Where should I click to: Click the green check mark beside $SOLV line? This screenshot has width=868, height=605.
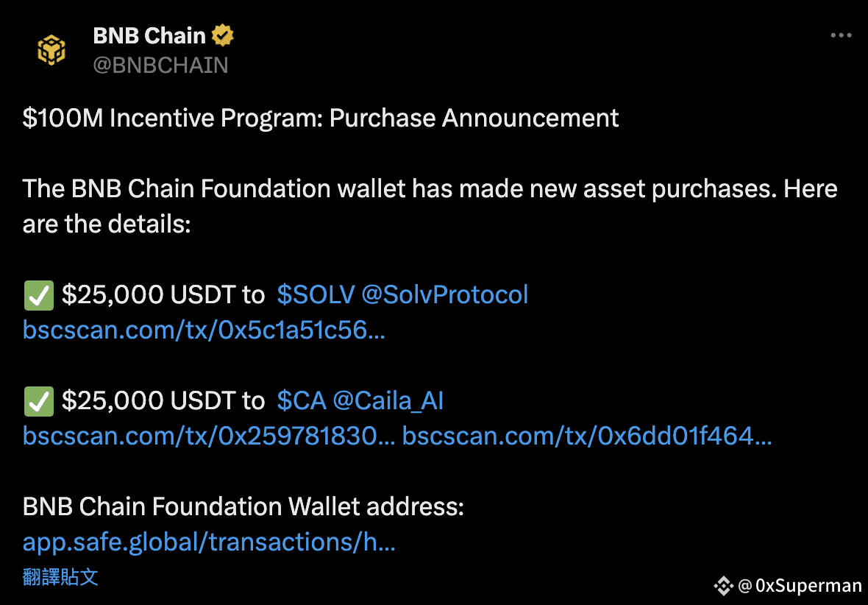point(39,294)
